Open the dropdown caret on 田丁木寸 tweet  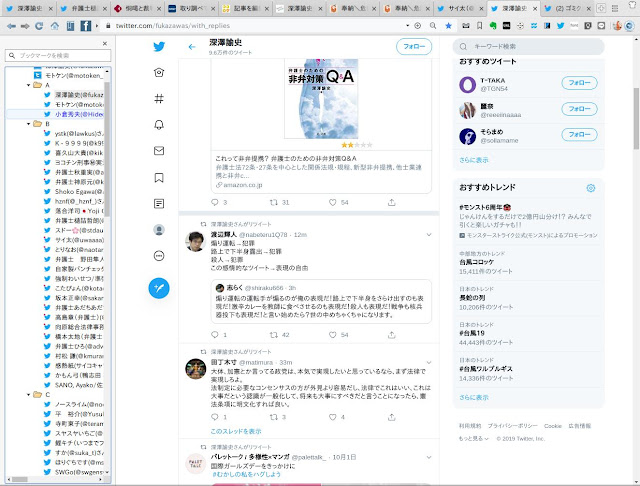pyautogui.click(x=429, y=362)
